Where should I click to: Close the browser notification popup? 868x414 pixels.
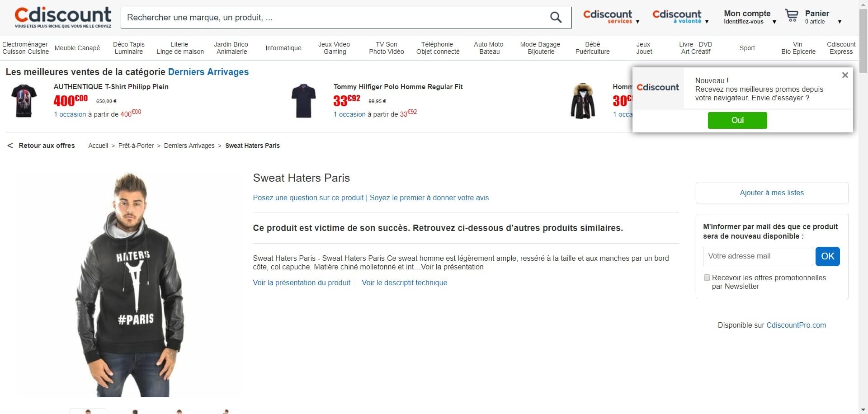tap(845, 75)
